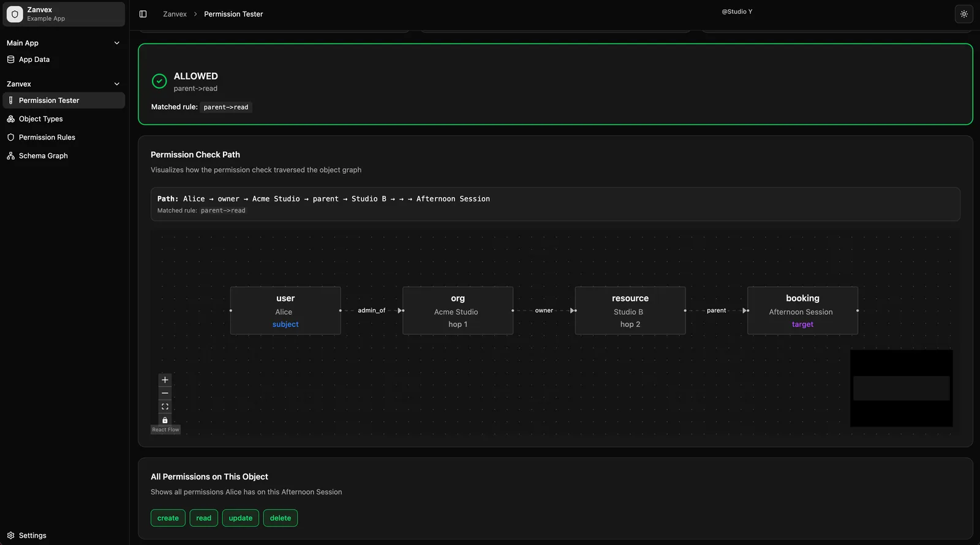The height and width of the screenshot is (545, 980).
Task: Zoom out on the flow graph
Action: [x=165, y=393]
